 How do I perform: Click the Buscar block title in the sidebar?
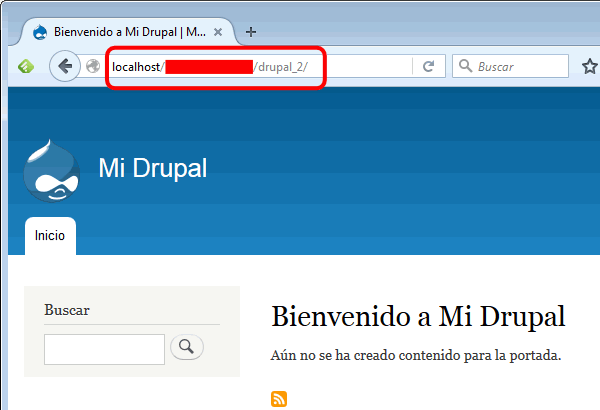click(x=67, y=310)
